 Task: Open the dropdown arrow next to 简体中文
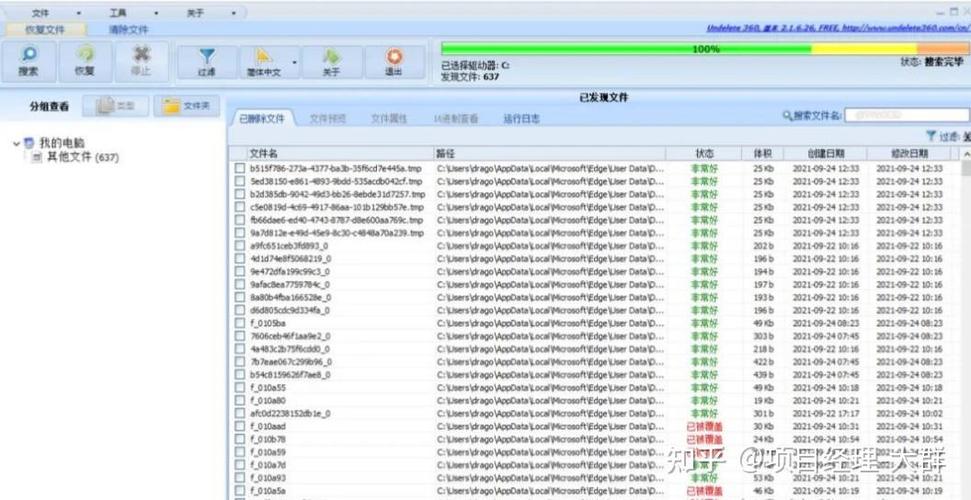click(295, 62)
